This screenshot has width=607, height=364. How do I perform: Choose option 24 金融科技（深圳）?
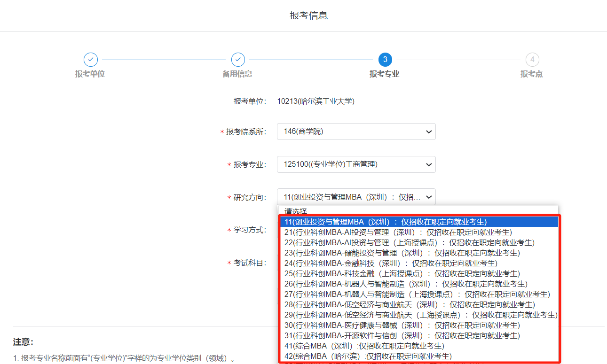pyautogui.click(x=390, y=263)
